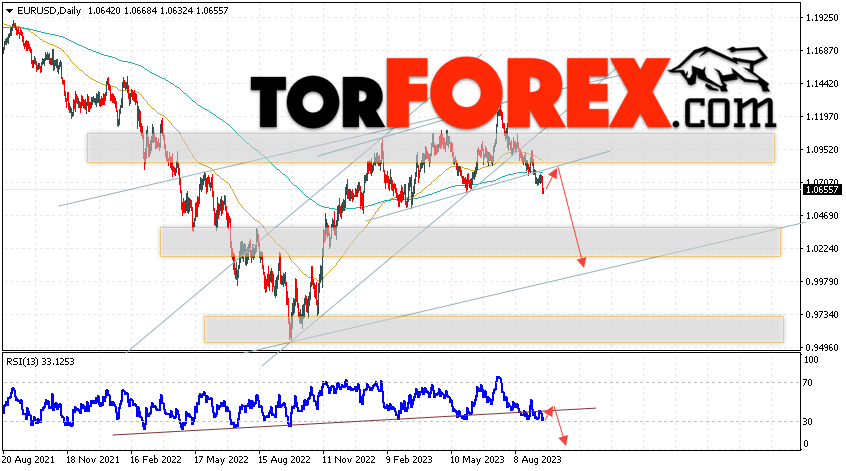Select the EURUSD,Daily chart title text
Viewport: 846px width, 471px height.
pyautogui.click(x=49, y=11)
